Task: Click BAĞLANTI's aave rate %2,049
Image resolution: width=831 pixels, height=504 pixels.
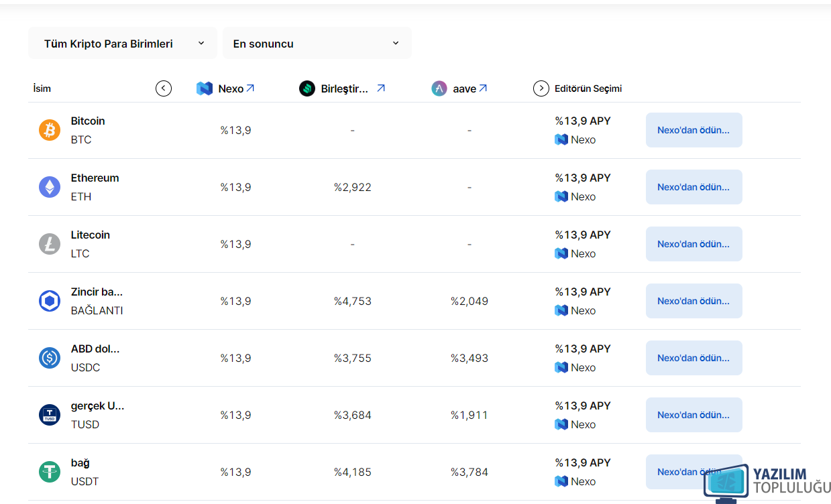Action: pyautogui.click(x=469, y=301)
